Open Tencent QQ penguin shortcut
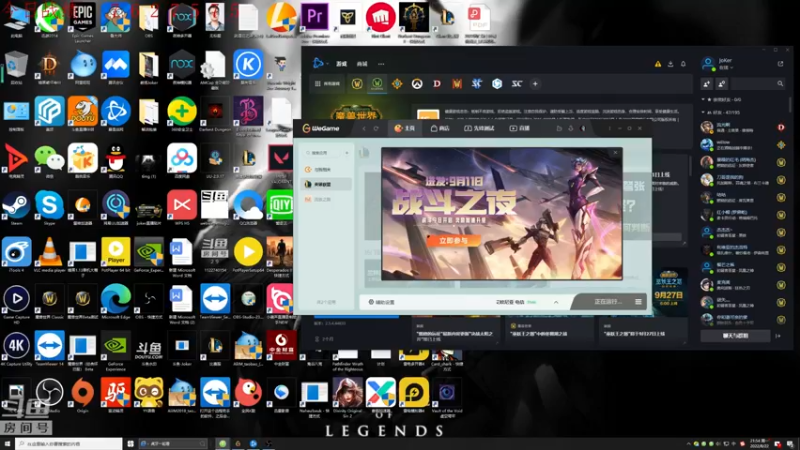Screen dimensions: 800x450 tap(116, 161)
